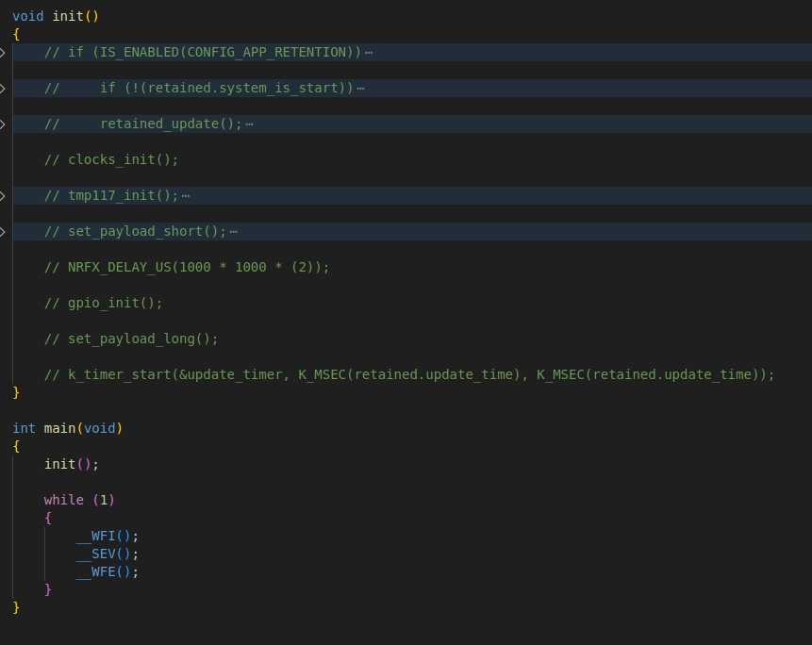The height and width of the screenshot is (645, 812).
Task: Unfold the tmp117_init() commented block
Action: 3,196
